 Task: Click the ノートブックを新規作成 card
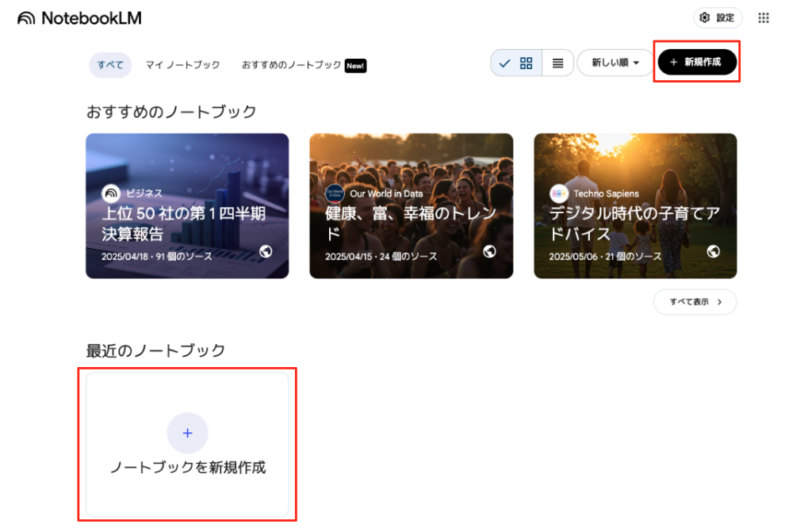point(187,446)
